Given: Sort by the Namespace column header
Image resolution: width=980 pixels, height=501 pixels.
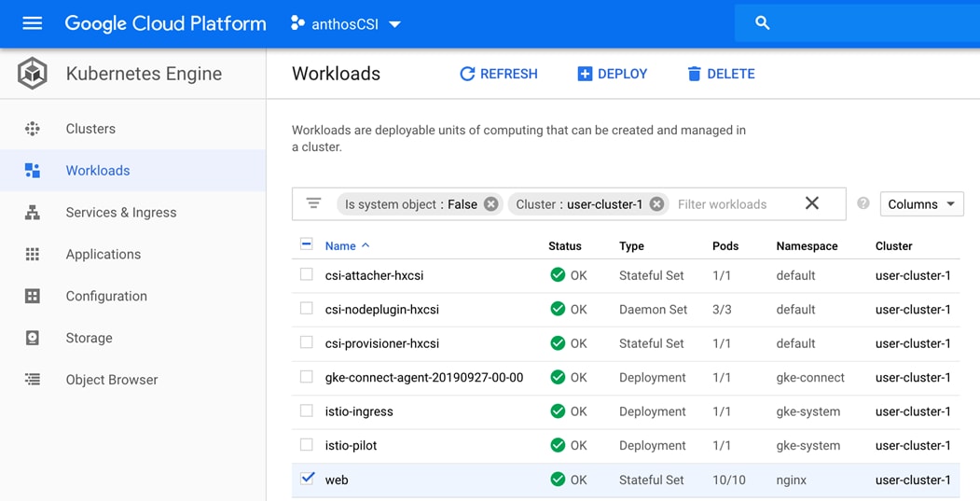Looking at the screenshot, I should tap(807, 245).
